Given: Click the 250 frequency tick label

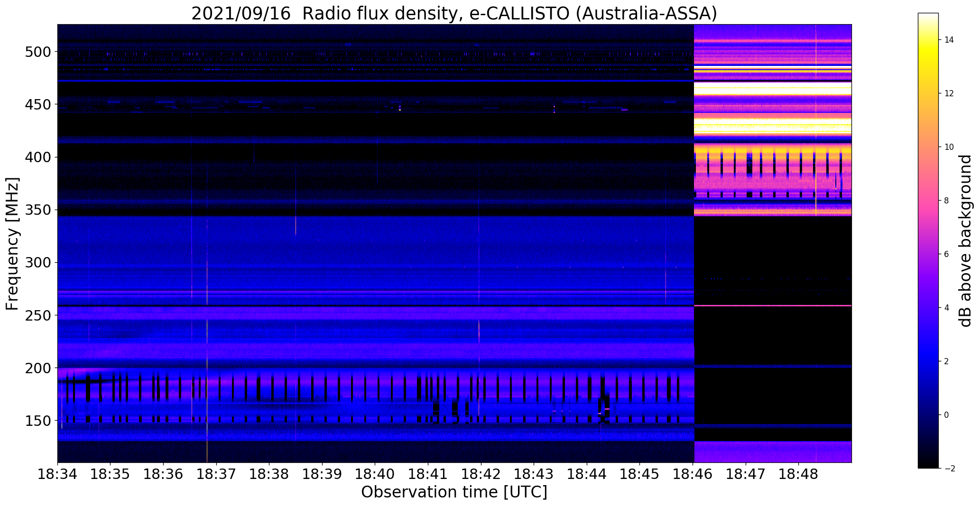Looking at the screenshot, I should pyautogui.click(x=37, y=315).
